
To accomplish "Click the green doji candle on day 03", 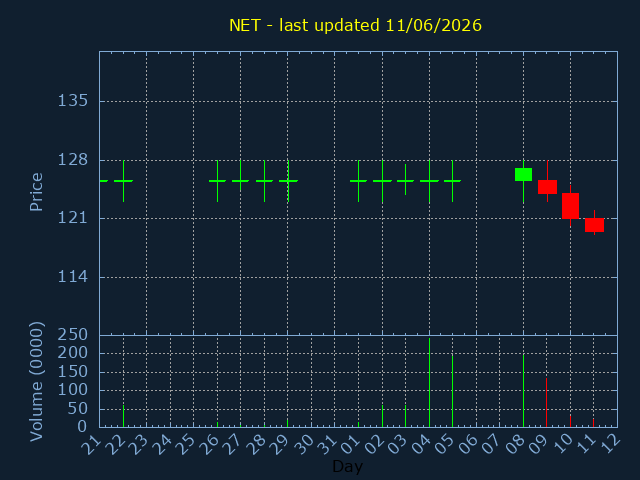I will point(405,181).
